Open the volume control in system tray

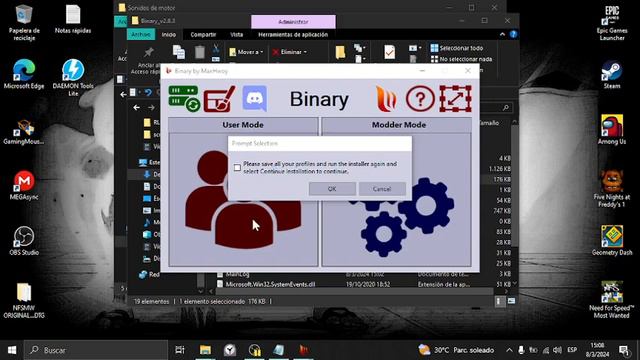pos(557,350)
